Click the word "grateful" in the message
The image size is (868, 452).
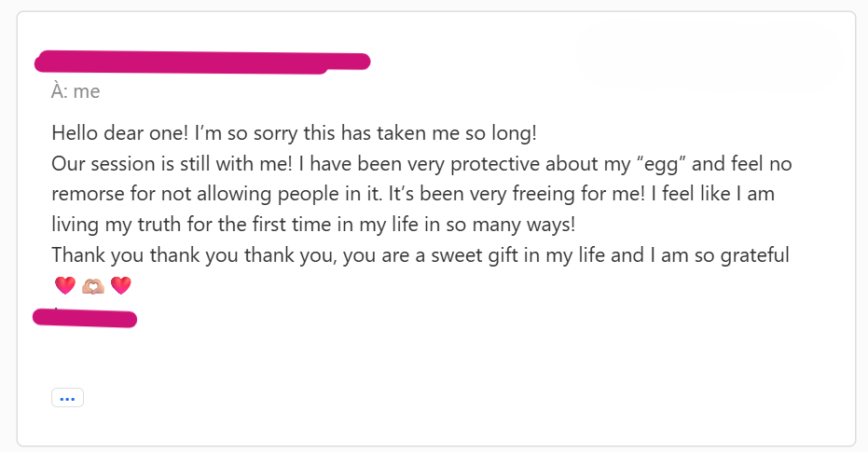(x=751, y=254)
